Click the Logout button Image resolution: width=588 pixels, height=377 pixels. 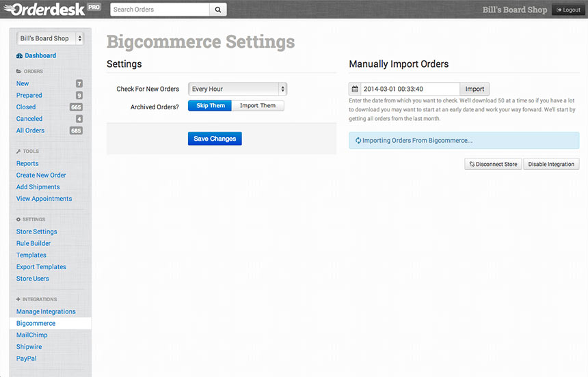coord(568,10)
